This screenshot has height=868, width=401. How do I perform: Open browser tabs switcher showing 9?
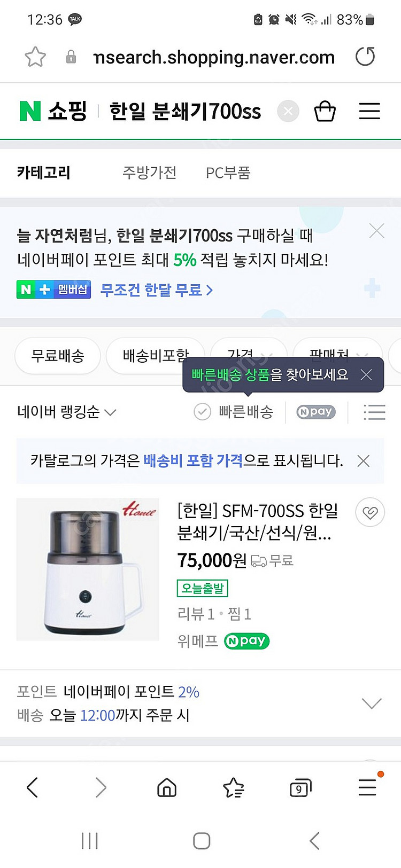click(300, 788)
